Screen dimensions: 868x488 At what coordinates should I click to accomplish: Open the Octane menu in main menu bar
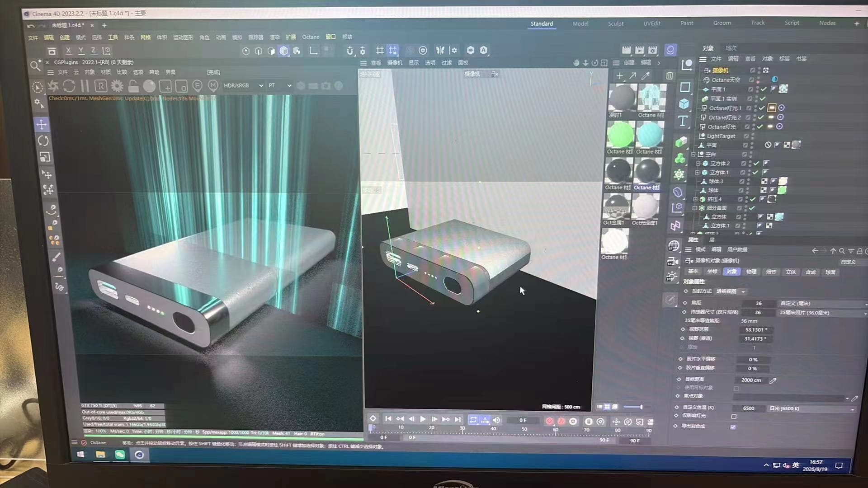click(x=311, y=37)
